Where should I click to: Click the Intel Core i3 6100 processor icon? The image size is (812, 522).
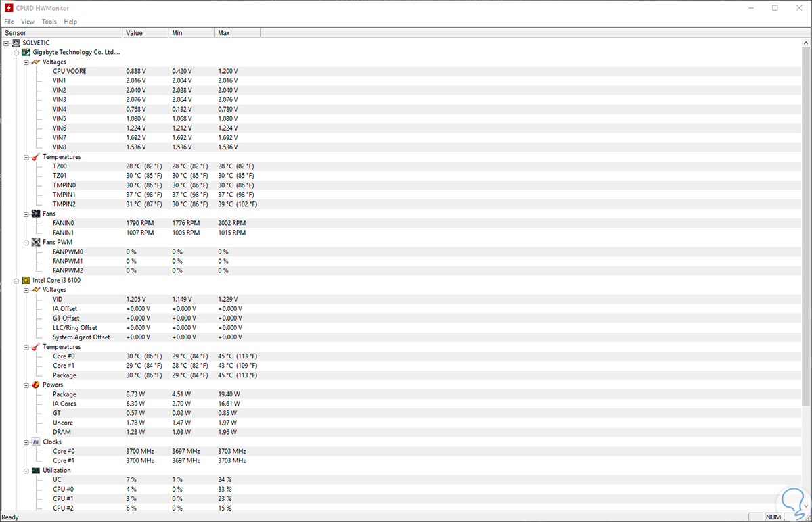tap(26, 280)
